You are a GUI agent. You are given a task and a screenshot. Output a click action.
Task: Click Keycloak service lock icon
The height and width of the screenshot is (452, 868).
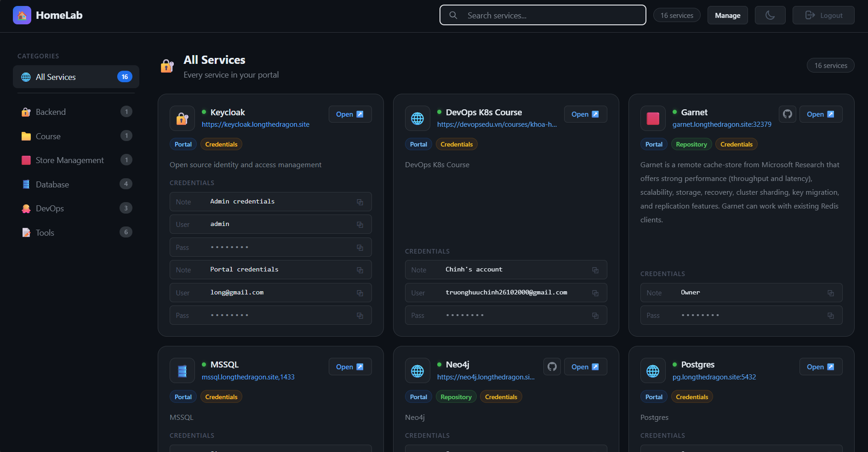click(x=183, y=119)
